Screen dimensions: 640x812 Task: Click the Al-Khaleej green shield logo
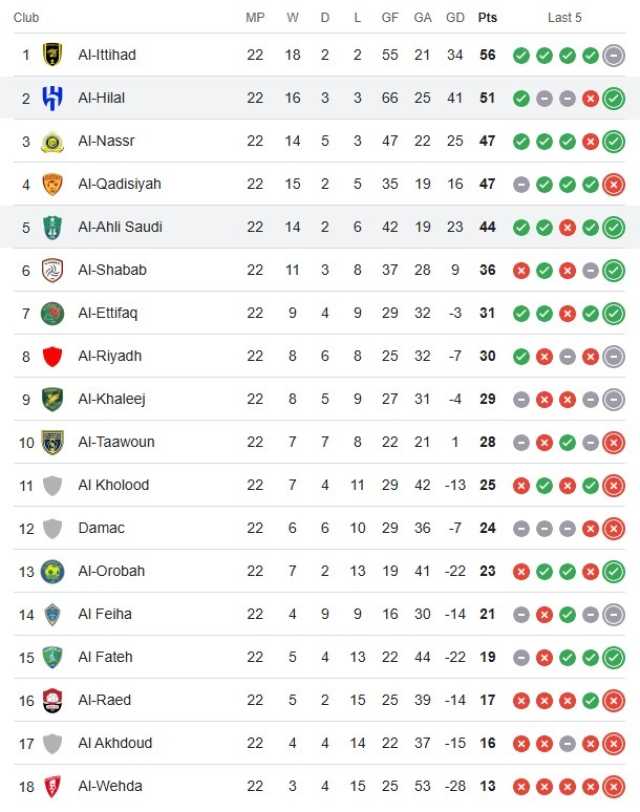(52, 399)
